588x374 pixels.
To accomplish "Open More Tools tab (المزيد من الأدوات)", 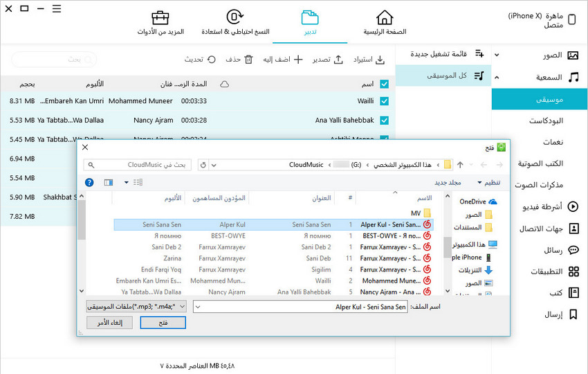I will click(160, 23).
